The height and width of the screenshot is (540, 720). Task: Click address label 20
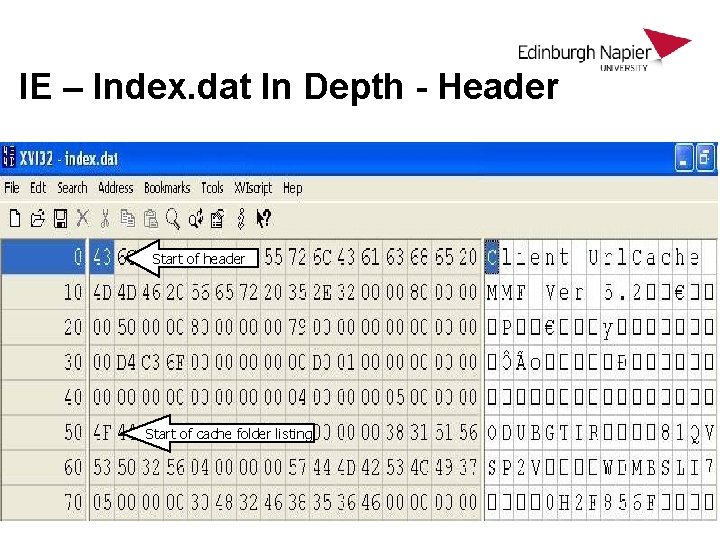pyautogui.click(x=73, y=327)
